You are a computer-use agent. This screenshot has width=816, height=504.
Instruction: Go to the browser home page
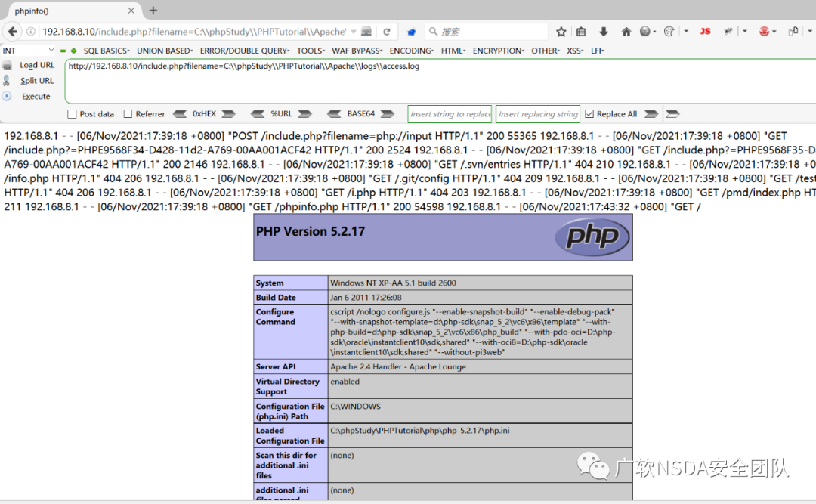point(626,32)
